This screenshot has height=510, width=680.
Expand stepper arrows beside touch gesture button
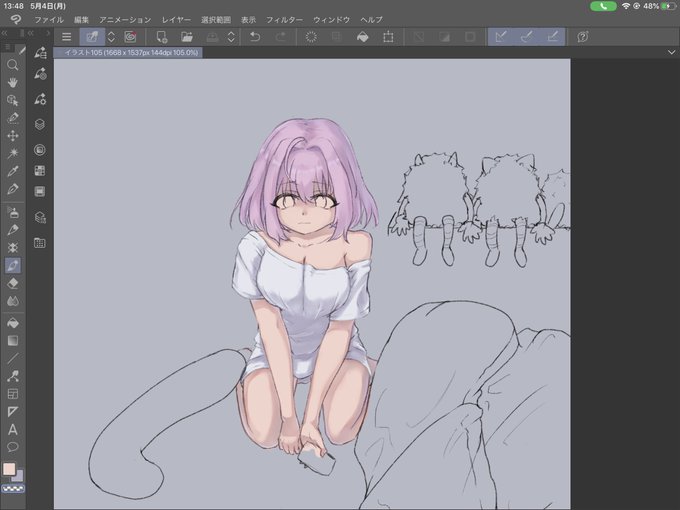click(x=111, y=37)
